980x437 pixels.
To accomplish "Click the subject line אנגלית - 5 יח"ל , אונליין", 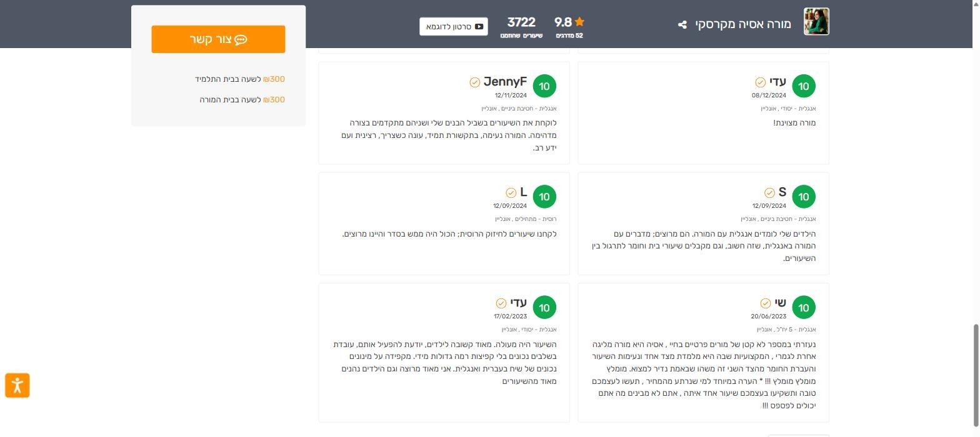I will click(786, 330).
